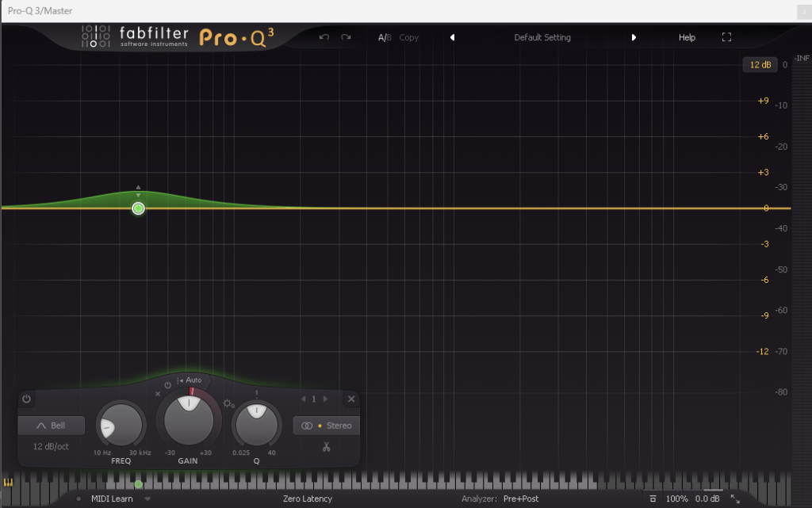Select the next band arrow
Viewport: 812px width, 508px height.
click(325, 399)
